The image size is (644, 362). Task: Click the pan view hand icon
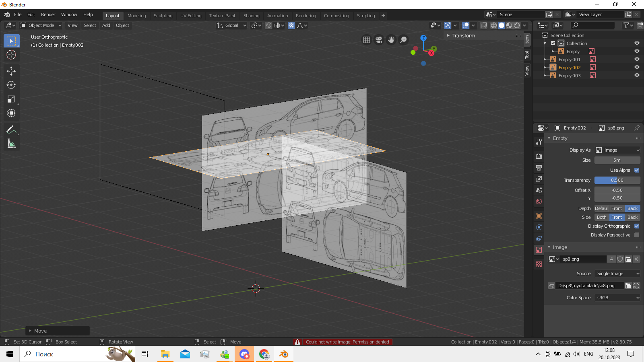(x=391, y=40)
